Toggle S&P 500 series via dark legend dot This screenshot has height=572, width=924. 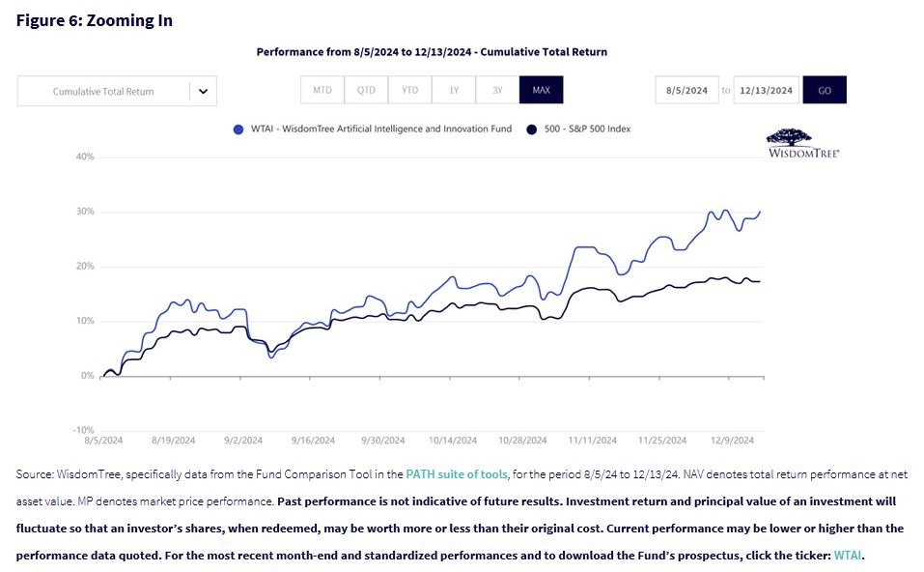click(531, 129)
